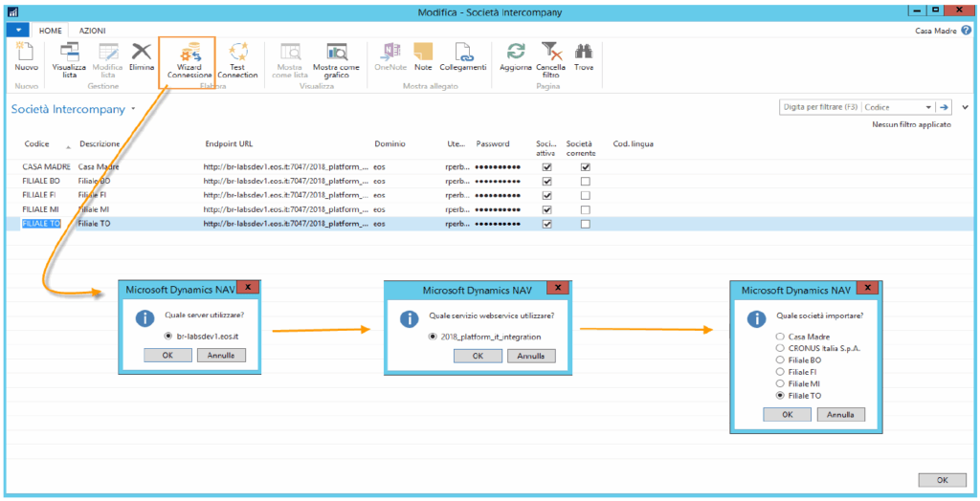Choose Filiale FI radio option
The width and height of the screenshot is (980, 501).
pos(779,372)
